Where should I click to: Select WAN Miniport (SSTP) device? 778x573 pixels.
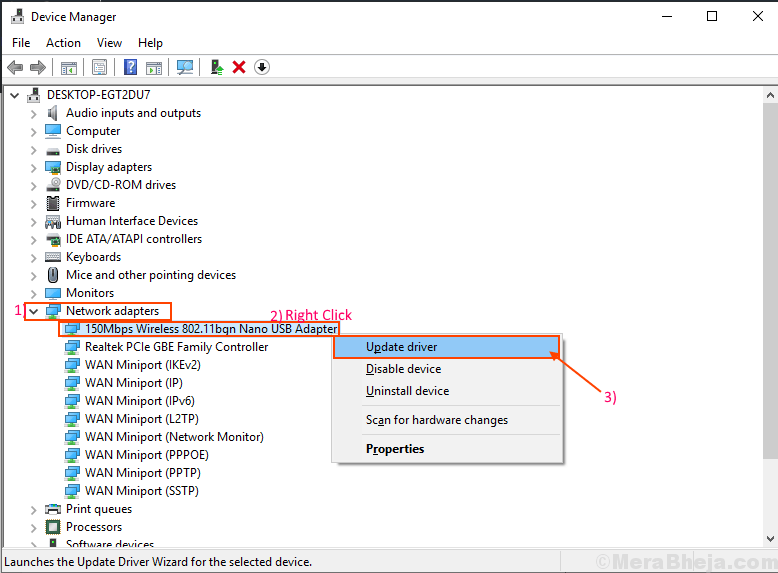point(142,491)
